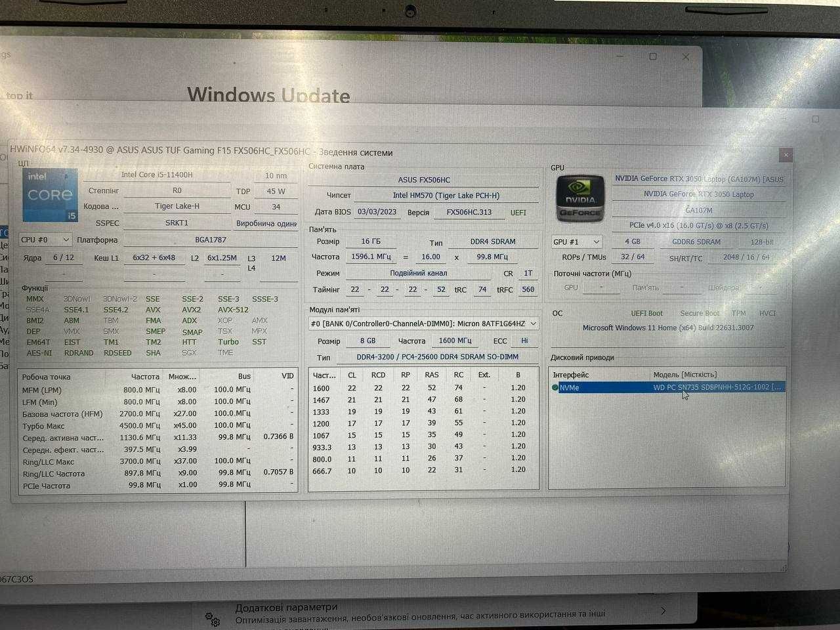Open the CPU #0 selector dropdown
This screenshot has height=630, width=840.
(45, 240)
